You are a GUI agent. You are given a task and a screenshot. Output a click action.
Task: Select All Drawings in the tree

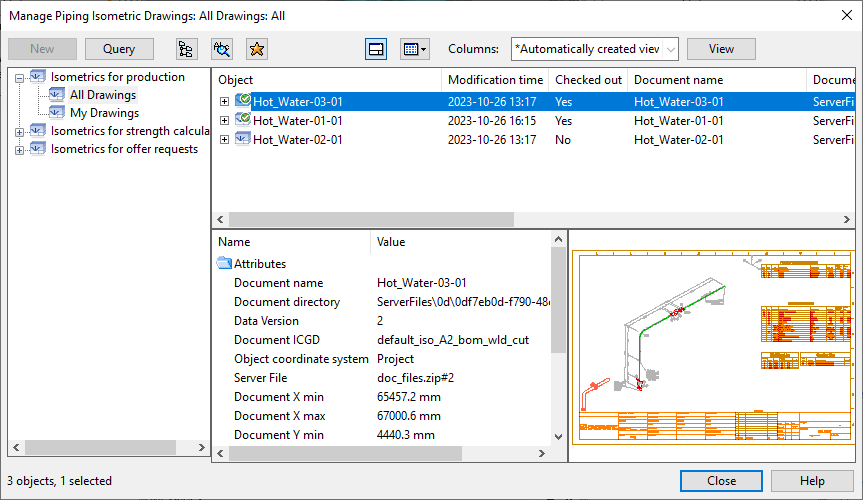103,95
